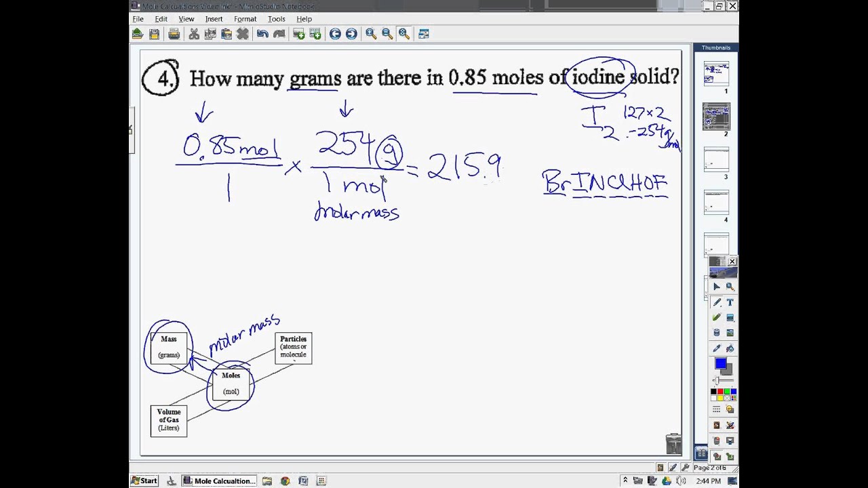868x488 pixels.
Task: Open the Insert menu
Action: pos(214,19)
